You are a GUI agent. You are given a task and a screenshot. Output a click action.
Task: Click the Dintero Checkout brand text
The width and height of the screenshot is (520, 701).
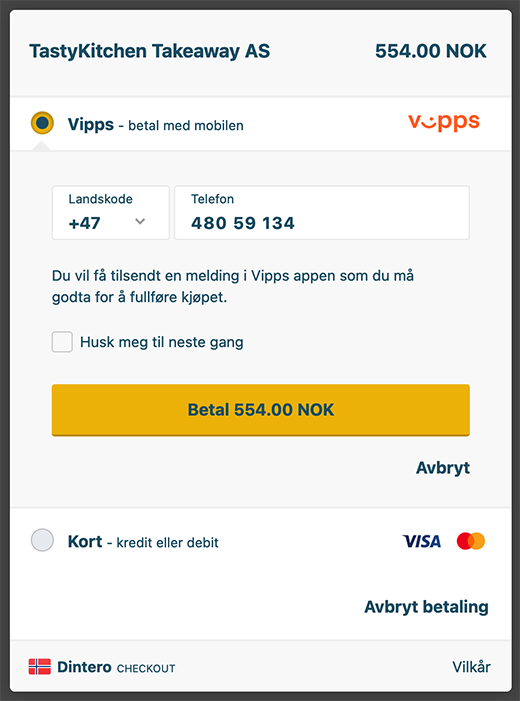tap(116, 667)
